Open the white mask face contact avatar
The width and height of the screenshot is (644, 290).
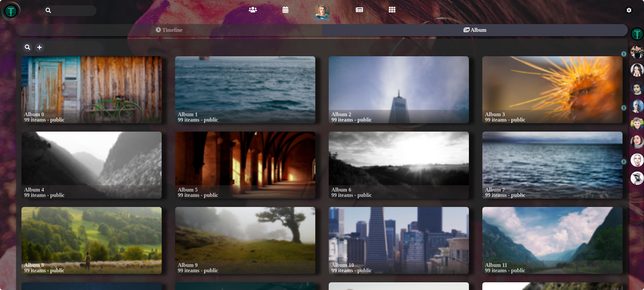pyautogui.click(x=637, y=160)
